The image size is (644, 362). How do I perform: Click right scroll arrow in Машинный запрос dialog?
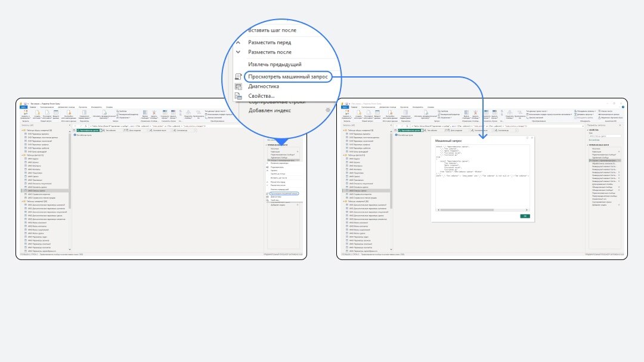click(x=527, y=210)
